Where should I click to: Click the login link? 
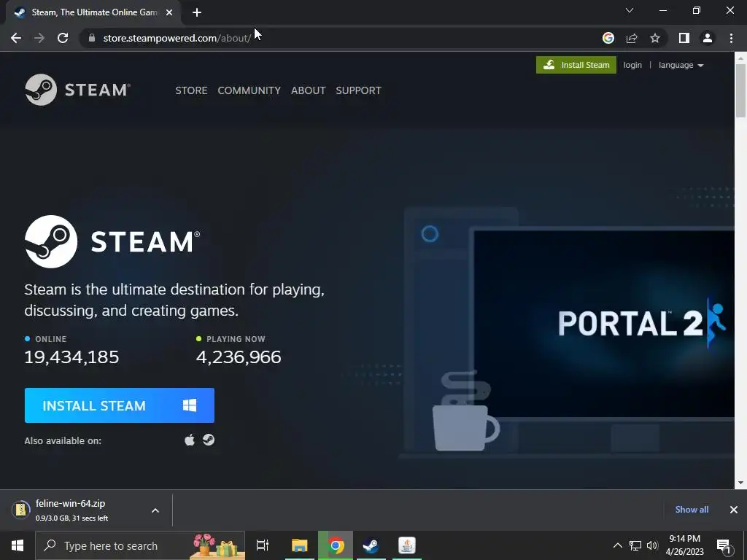tap(632, 65)
